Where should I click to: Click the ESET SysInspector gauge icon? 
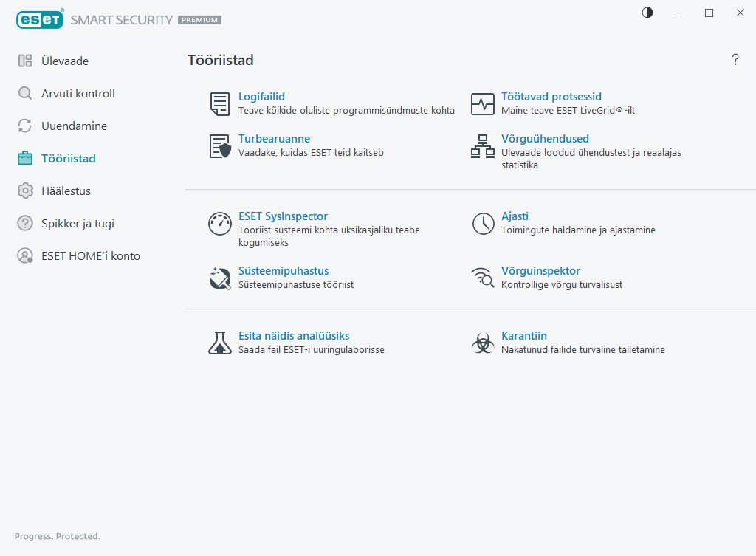(x=219, y=224)
